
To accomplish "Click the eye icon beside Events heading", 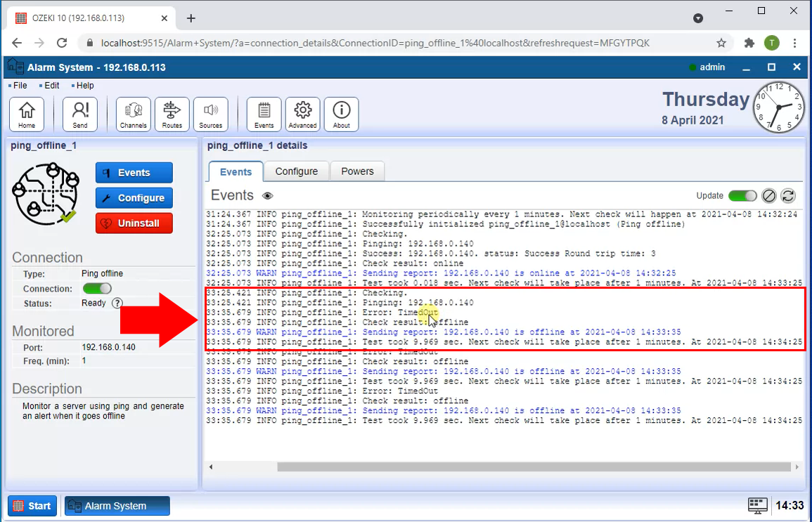I will tap(267, 196).
